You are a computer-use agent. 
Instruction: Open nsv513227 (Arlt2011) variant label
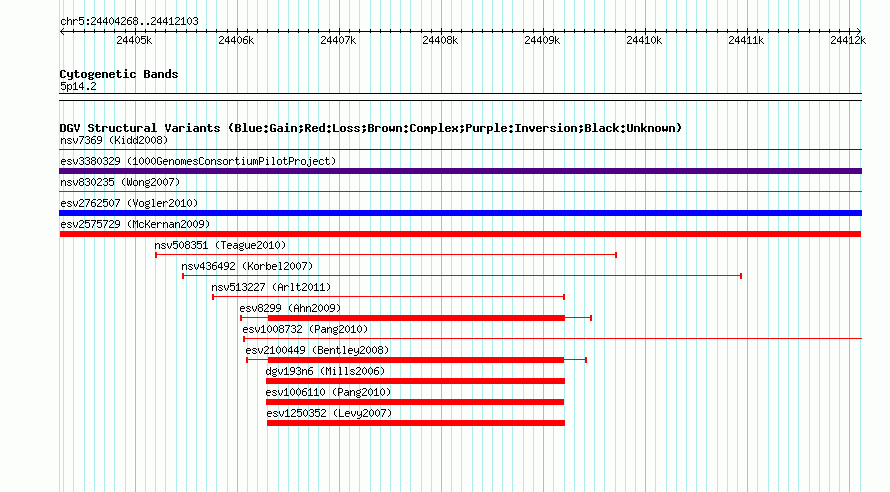point(271,287)
